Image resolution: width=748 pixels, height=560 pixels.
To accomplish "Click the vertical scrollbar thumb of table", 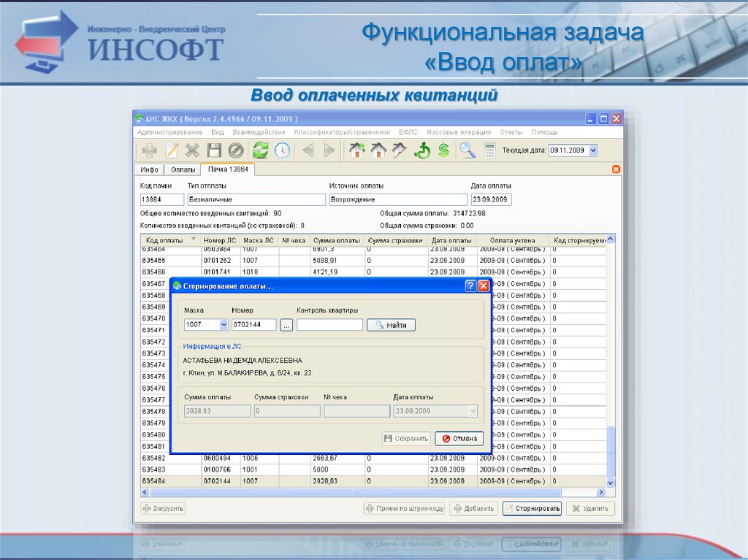I will [x=610, y=450].
